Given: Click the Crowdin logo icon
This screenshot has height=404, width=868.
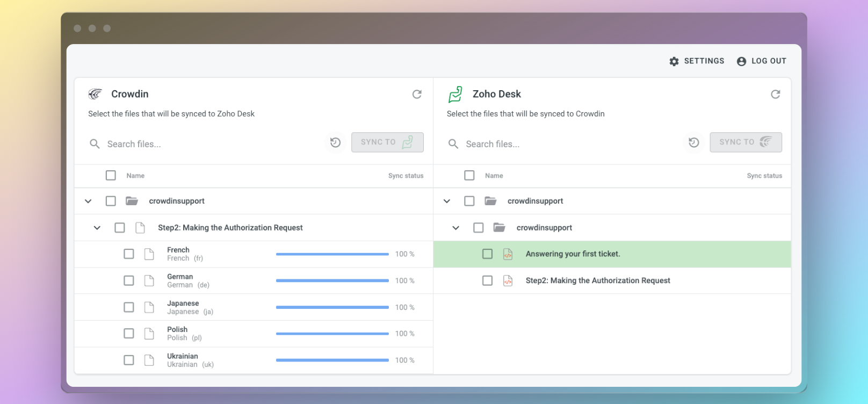Looking at the screenshot, I should click(95, 94).
